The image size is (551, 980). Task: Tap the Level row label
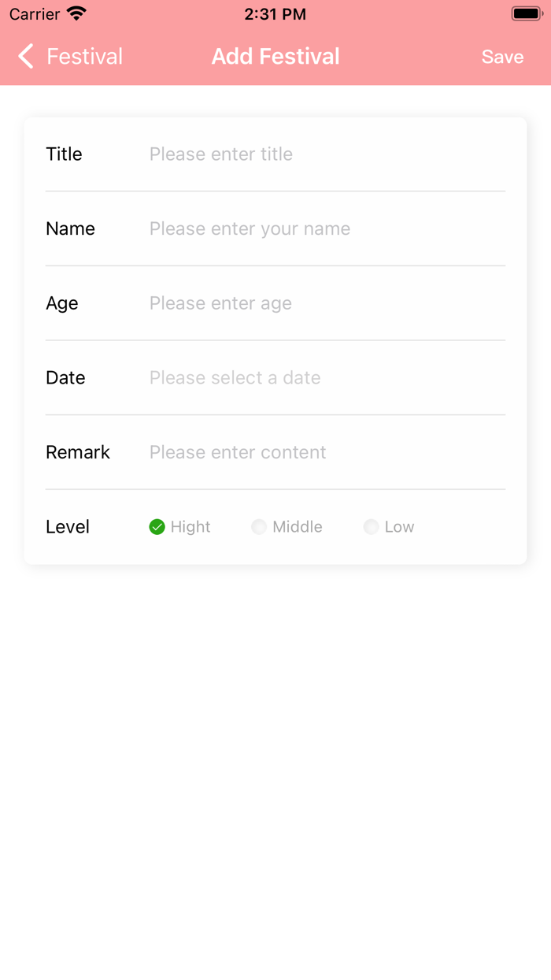tap(67, 526)
